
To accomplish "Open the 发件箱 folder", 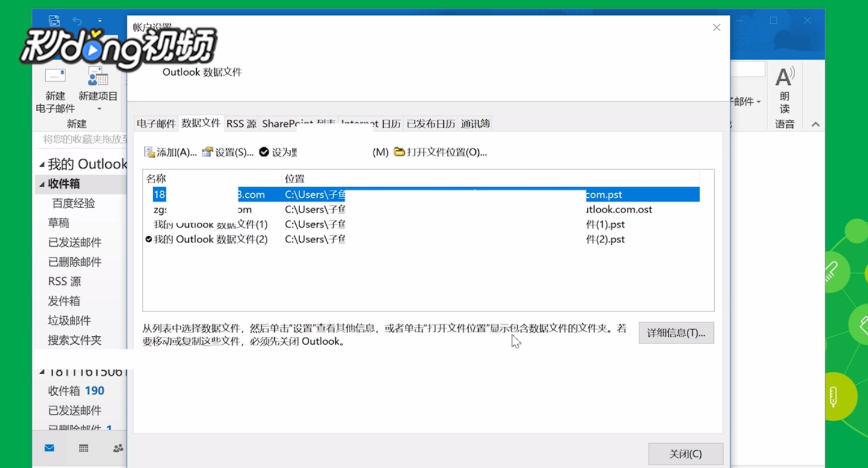I will point(64,301).
